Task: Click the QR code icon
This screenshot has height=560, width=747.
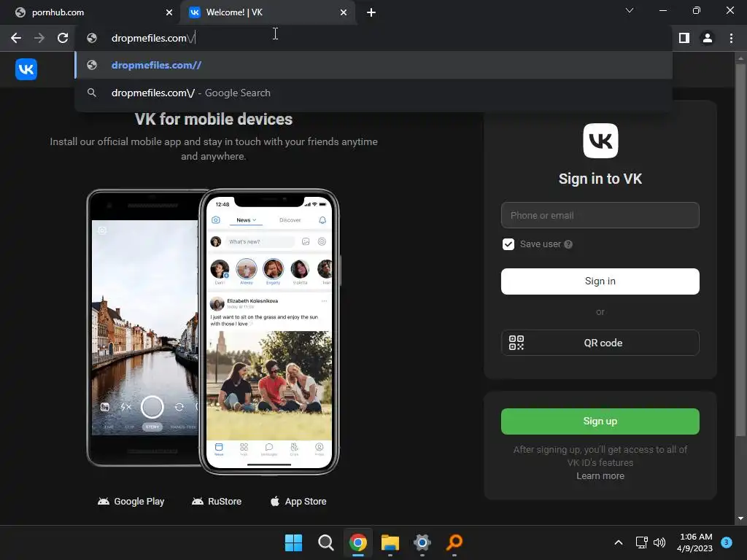Action: [516, 343]
